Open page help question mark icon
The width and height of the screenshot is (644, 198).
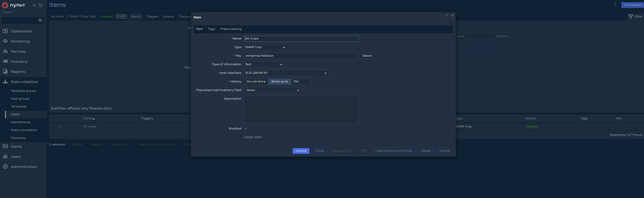click(615, 5)
